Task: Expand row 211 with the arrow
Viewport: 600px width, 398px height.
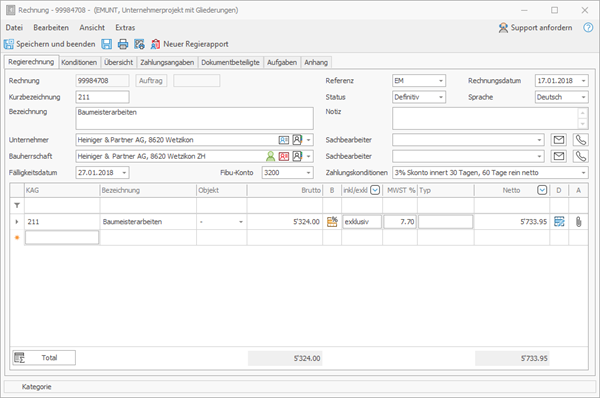Action: [x=17, y=222]
